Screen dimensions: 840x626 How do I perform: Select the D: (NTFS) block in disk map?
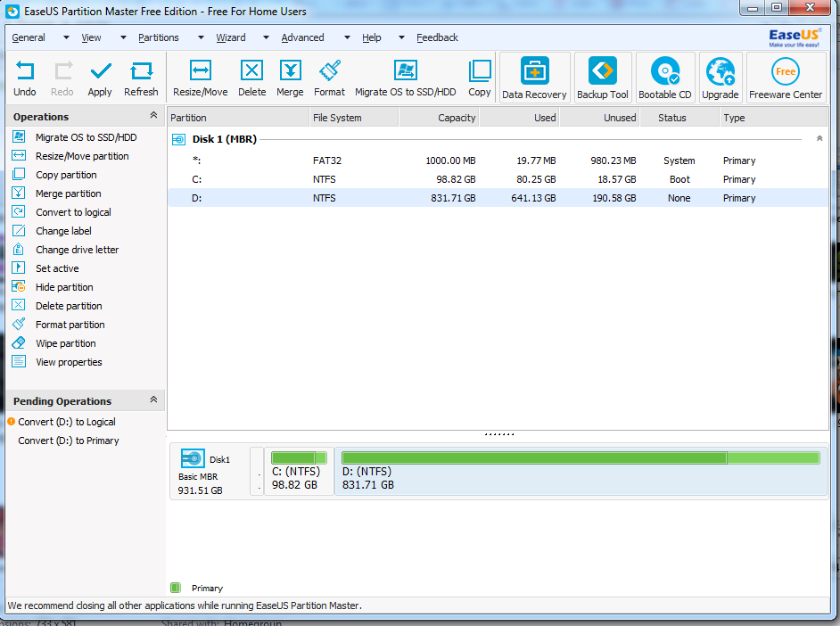click(x=581, y=472)
